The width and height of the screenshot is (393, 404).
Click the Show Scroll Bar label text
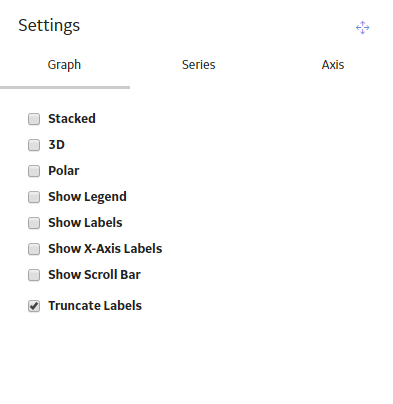tap(94, 275)
